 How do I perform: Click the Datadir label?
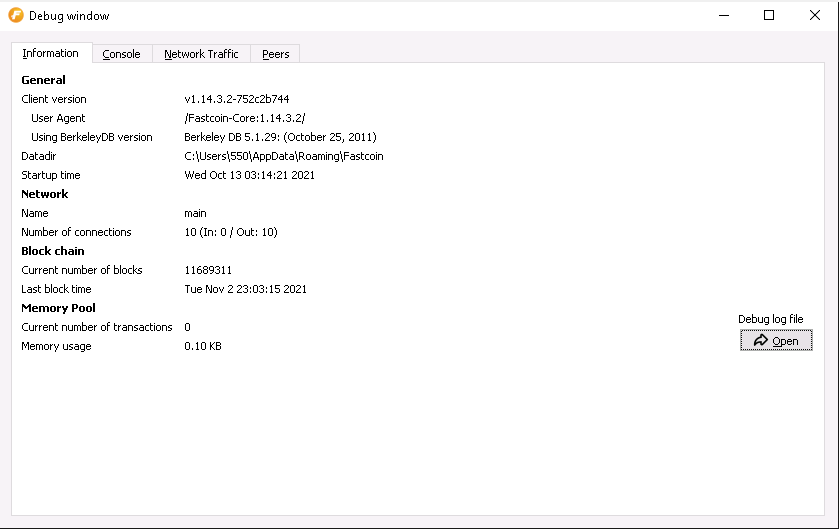pos(39,156)
